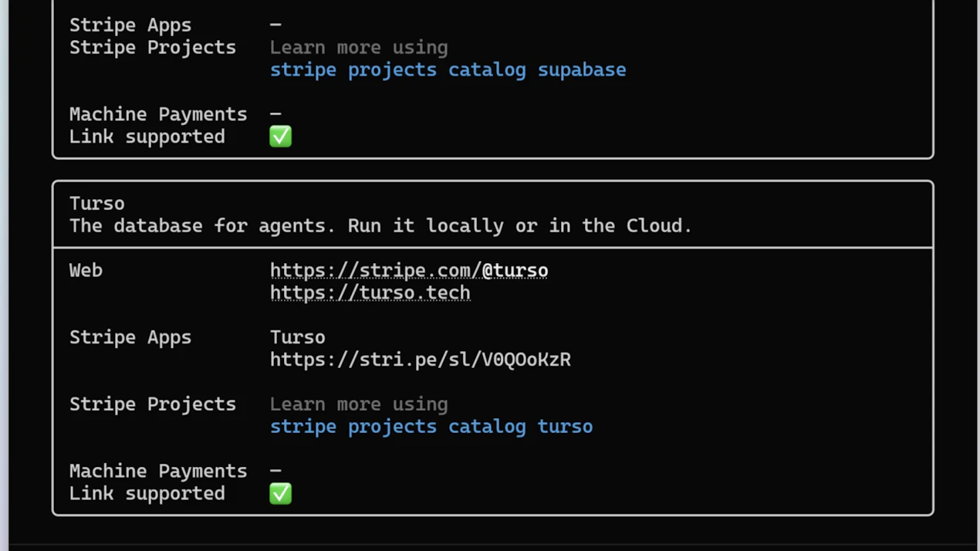Open the https://stripe.com/@turso link
980x551 pixels.
click(x=409, y=271)
